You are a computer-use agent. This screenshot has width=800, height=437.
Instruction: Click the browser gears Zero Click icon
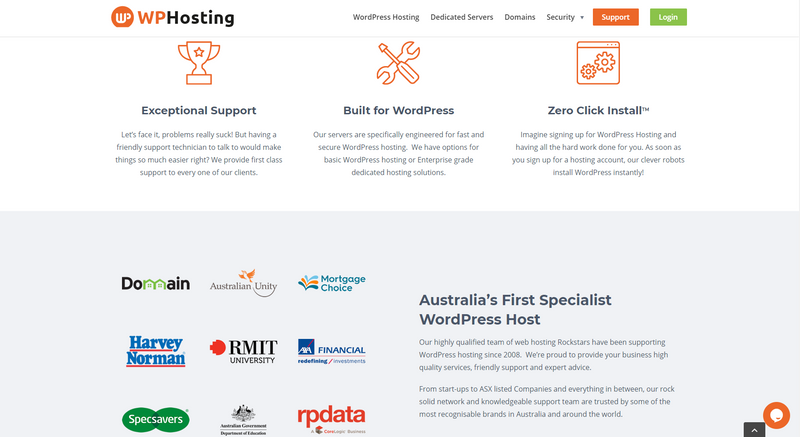point(598,63)
